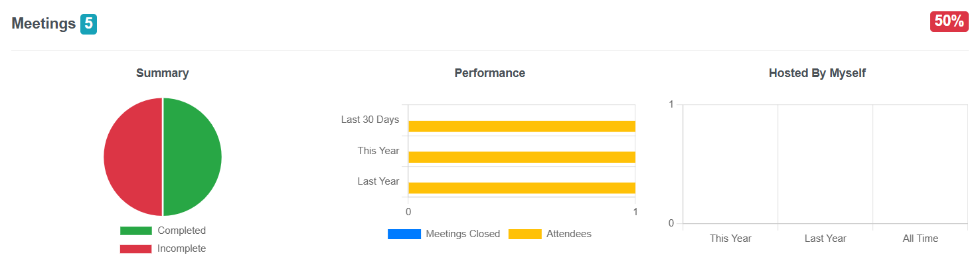Click the Meetings count badge showing 5

[x=89, y=25]
